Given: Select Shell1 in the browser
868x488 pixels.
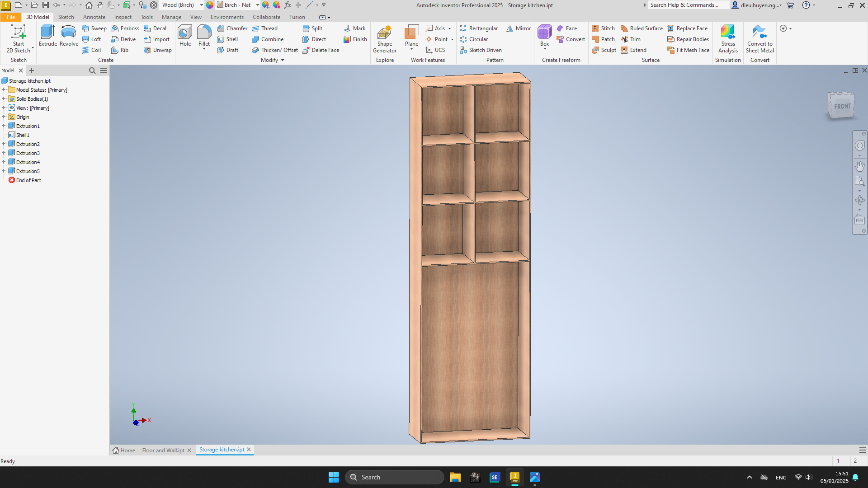Looking at the screenshot, I should pos(23,135).
